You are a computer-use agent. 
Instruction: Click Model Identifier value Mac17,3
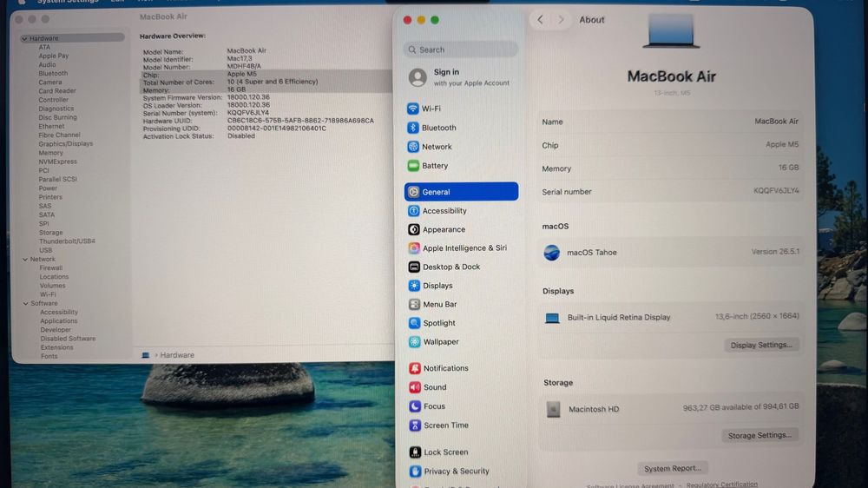240,58
